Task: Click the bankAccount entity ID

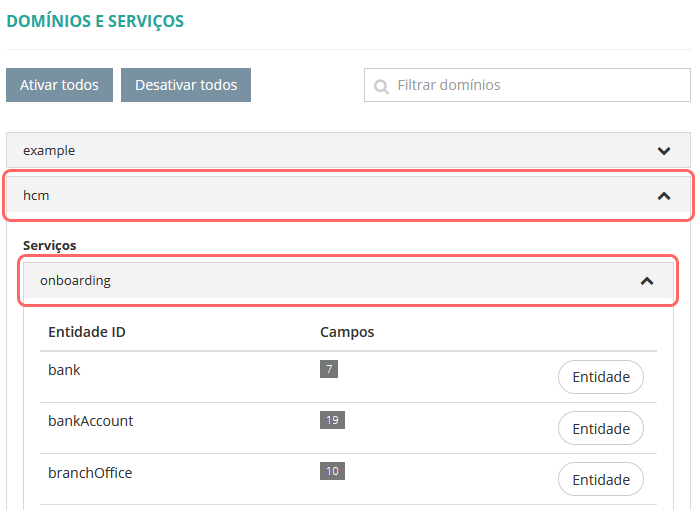Action: (x=90, y=421)
